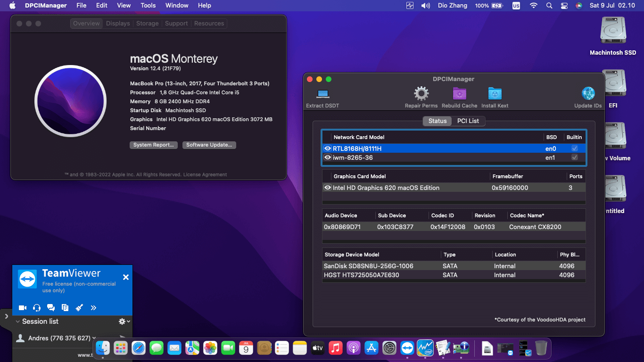Open the Storage tab in About This Mac

[147, 24]
